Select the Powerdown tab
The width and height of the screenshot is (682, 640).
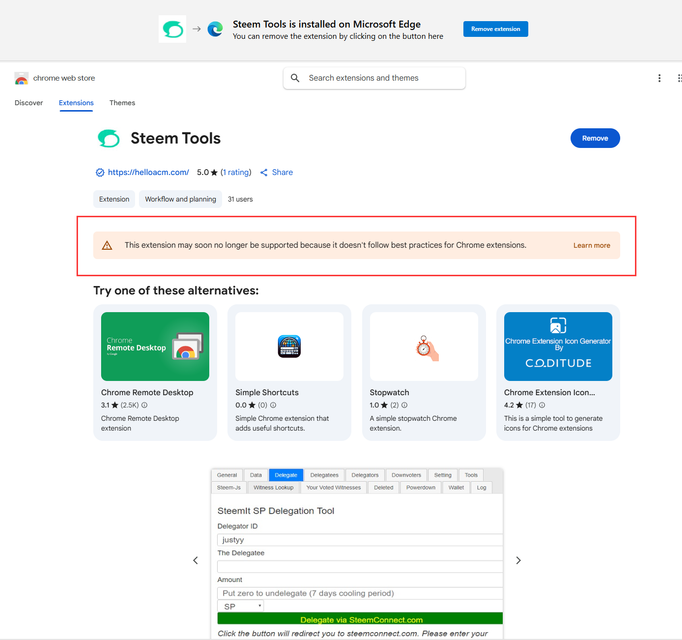coord(421,488)
